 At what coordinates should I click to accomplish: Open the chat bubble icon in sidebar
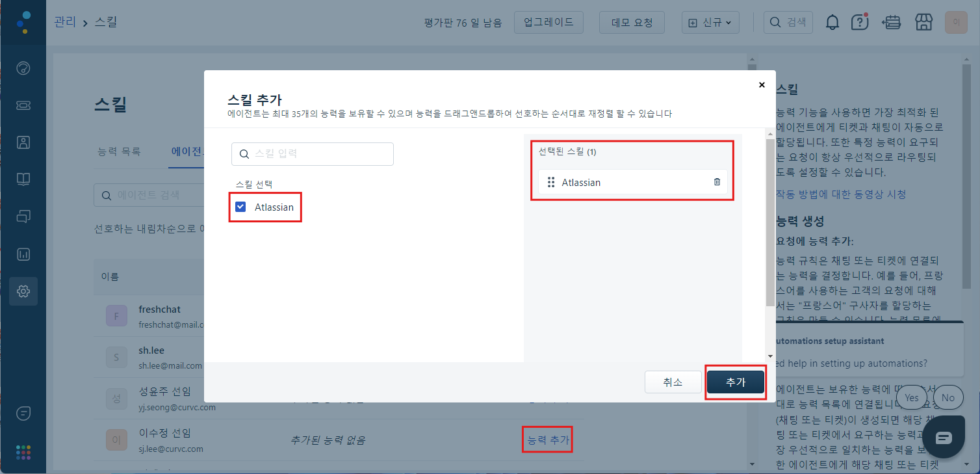(x=23, y=412)
